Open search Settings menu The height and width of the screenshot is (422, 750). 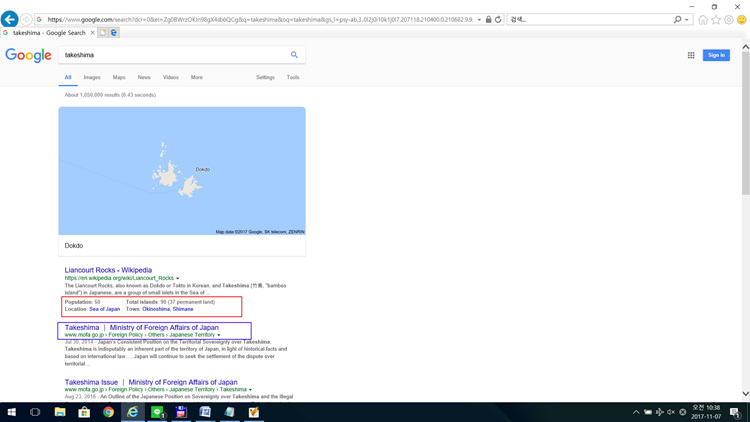(x=265, y=77)
